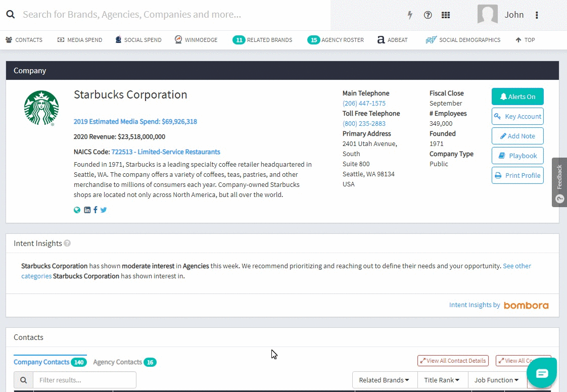The height and width of the screenshot is (392, 567).
Task: Open Intent Insights by link
Action: [x=475, y=305]
